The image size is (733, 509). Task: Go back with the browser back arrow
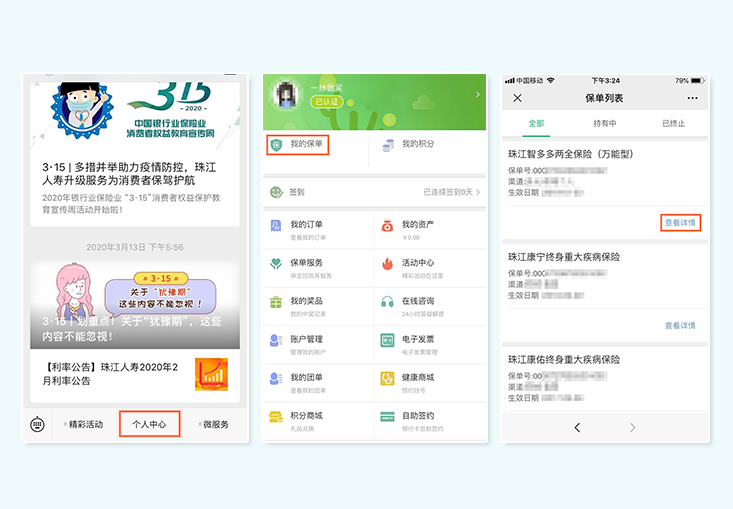pos(577,428)
